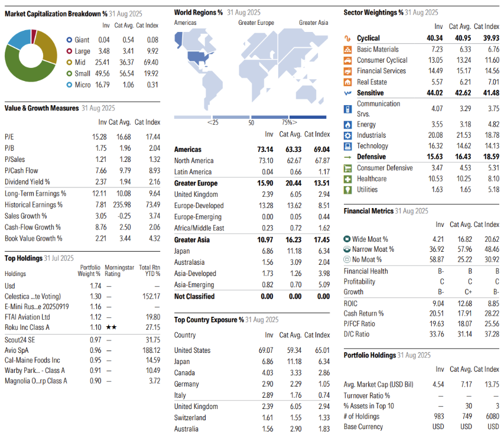Image resolution: width=504 pixels, height=435 pixels.
Task: Toggle the Giant legend marker
Action: (69, 41)
